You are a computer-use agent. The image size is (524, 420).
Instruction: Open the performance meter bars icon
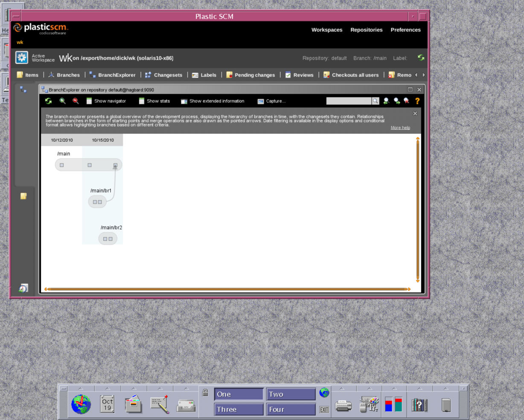394,404
